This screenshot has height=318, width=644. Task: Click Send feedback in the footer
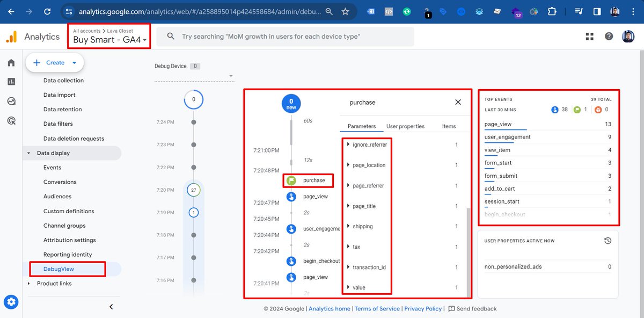tap(472, 309)
